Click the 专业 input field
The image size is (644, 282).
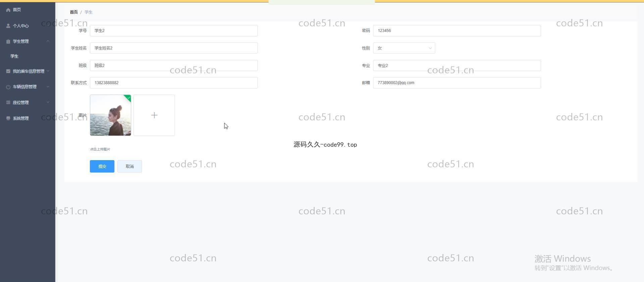click(457, 65)
